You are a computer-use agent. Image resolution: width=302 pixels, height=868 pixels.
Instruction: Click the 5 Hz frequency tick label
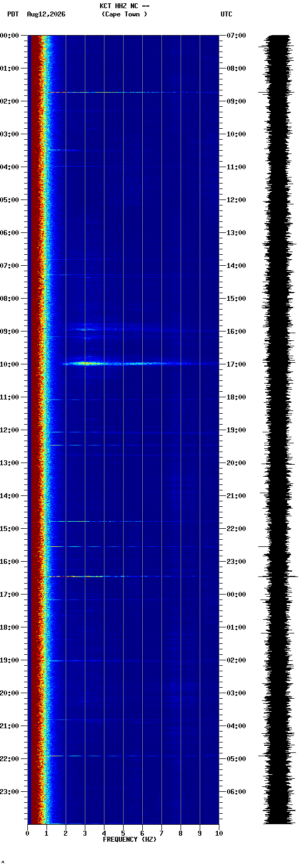click(123, 833)
